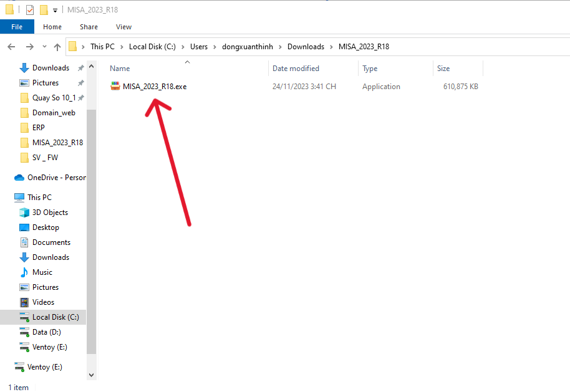
Task: Click the OneDrive cloud icon
Action: 19,178
